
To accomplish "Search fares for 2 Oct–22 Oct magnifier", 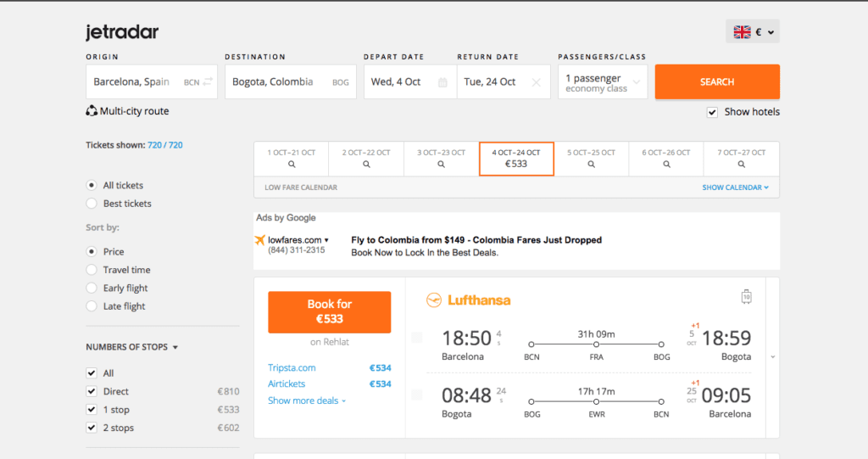I will click(366, 164).
